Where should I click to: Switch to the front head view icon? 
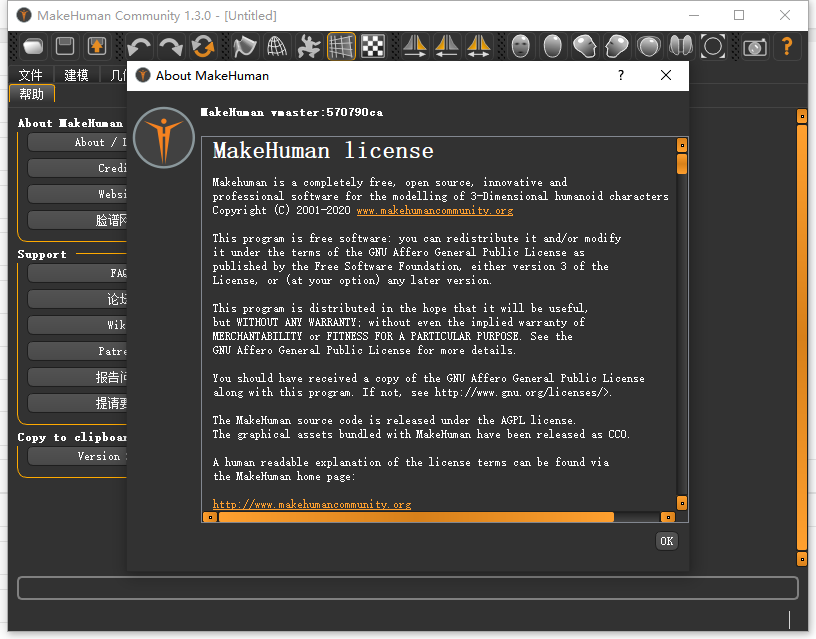[x=520, y=46]
